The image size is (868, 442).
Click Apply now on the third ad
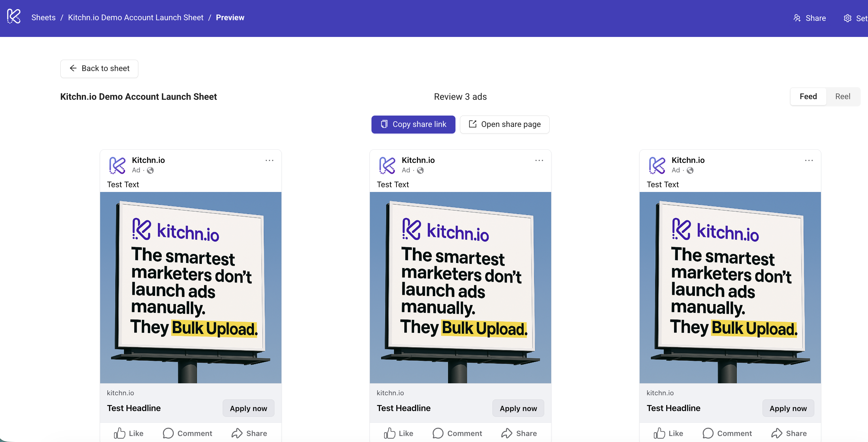click(x=788, y=408)
